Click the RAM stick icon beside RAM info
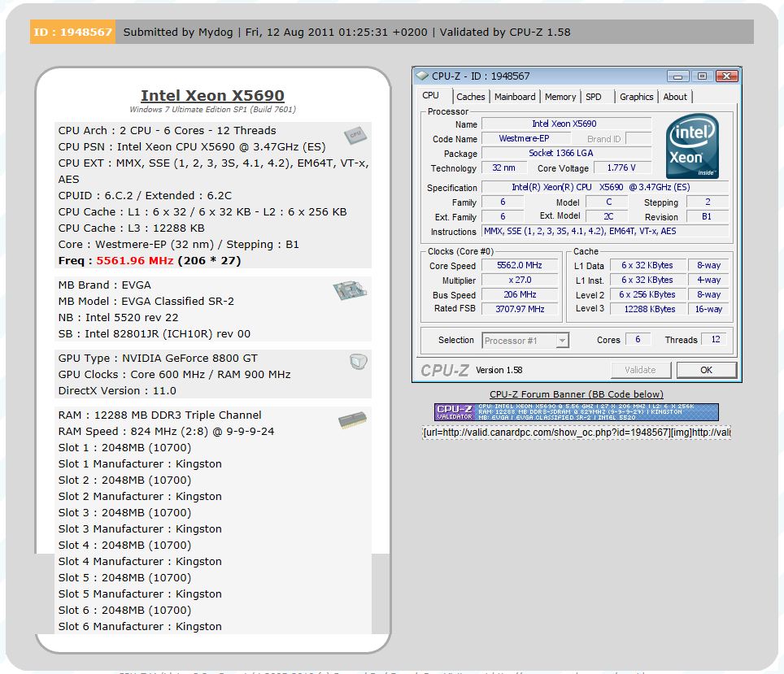Screen dimensions: 784x674 click(x=352, y=420)
